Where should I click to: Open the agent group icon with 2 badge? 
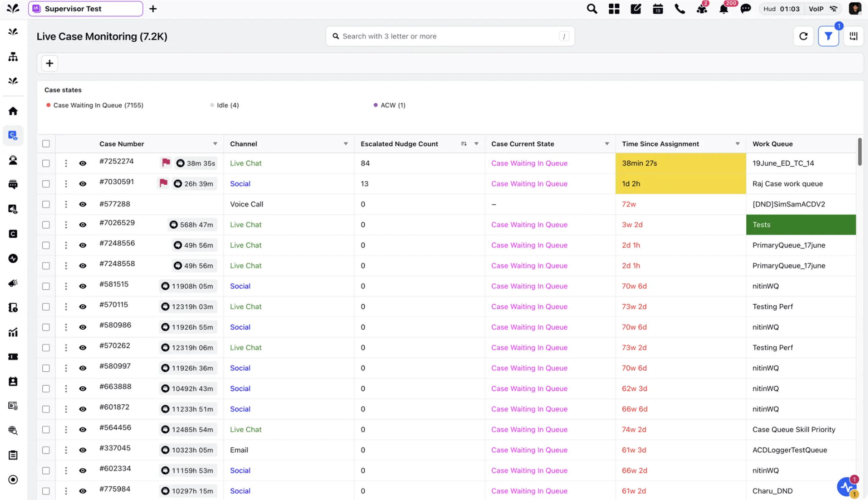coord(702,9)
